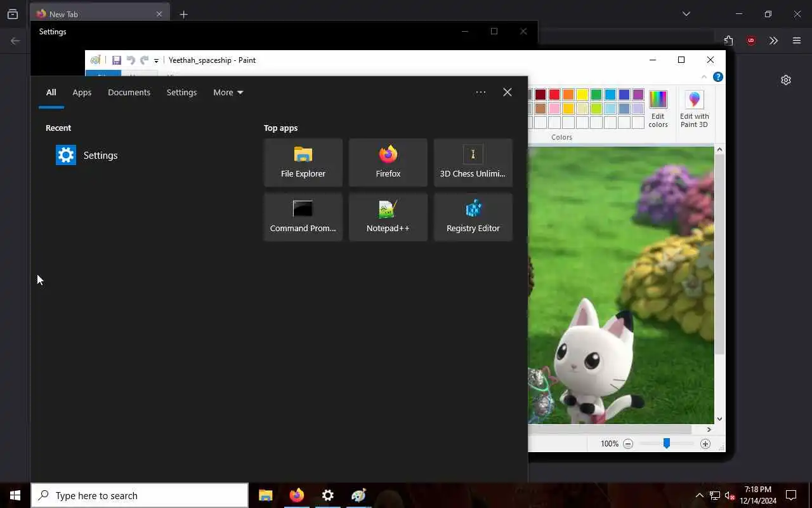Select the All search filter tab
Screen dimensions: 812x508
(x=51, y=92)
